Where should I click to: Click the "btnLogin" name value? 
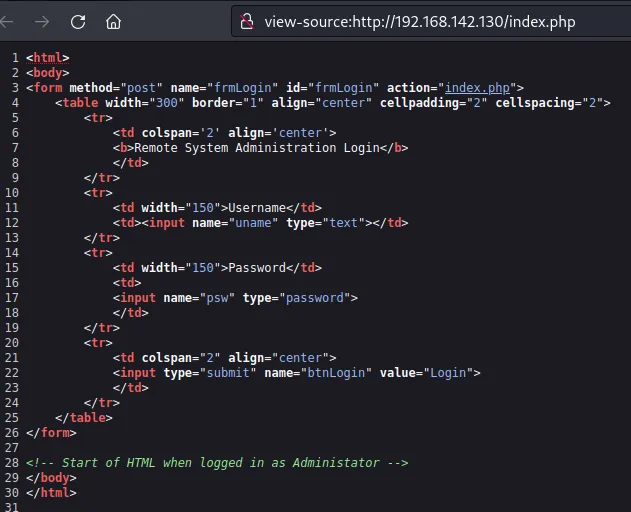(336, 373)
